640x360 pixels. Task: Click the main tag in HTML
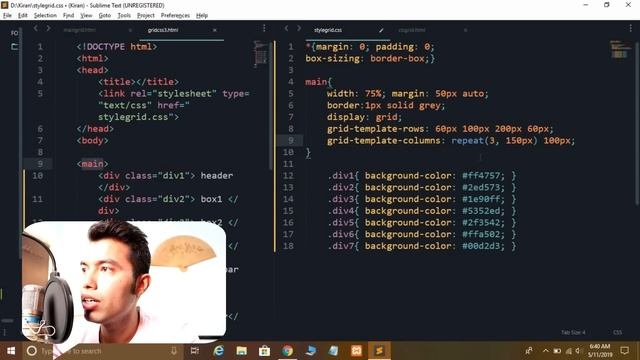click(x=92, y=164)
